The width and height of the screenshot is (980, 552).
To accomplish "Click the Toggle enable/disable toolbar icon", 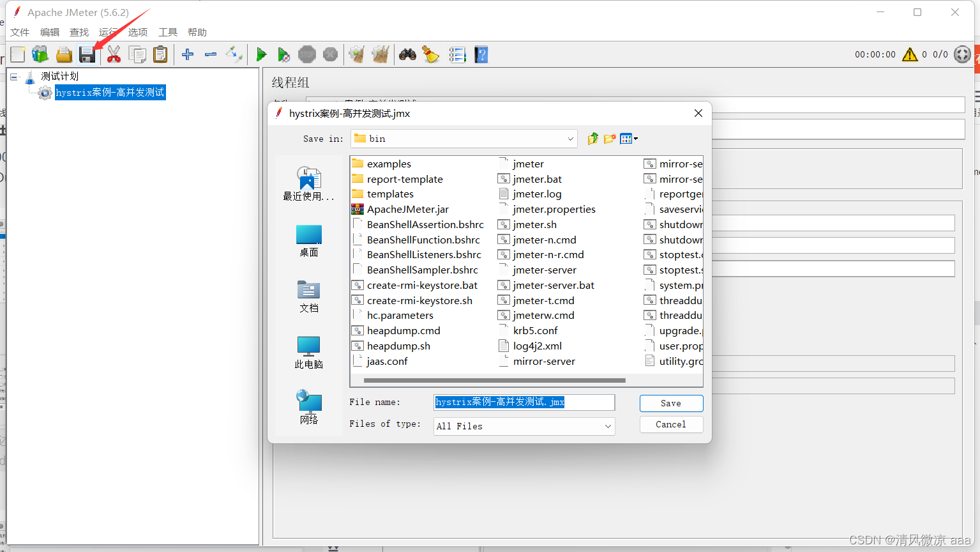I will click(234, 54).
